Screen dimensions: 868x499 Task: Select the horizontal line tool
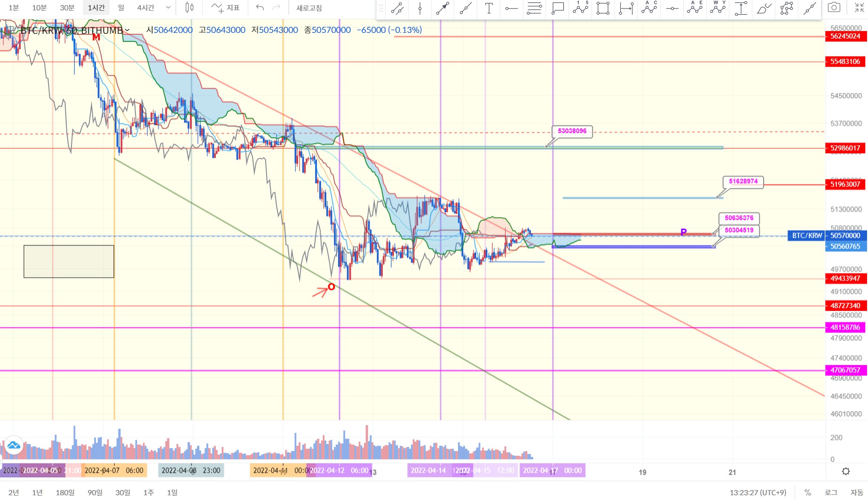672,8
